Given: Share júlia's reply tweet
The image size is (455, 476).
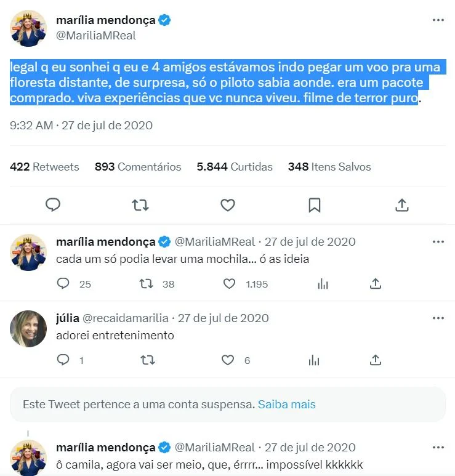Looking at the screenshot, I should (x=376, y=360).
